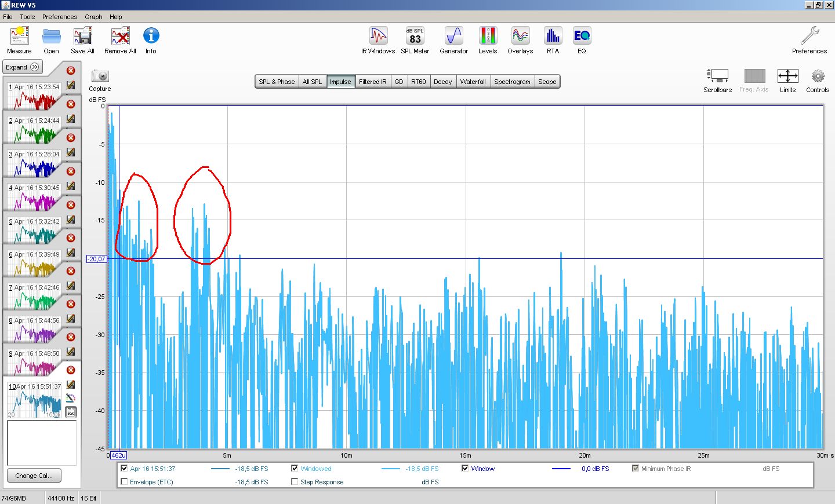Open the Tools menu
The height and width of the screenshot is (504, 835).
coord(27,17)
